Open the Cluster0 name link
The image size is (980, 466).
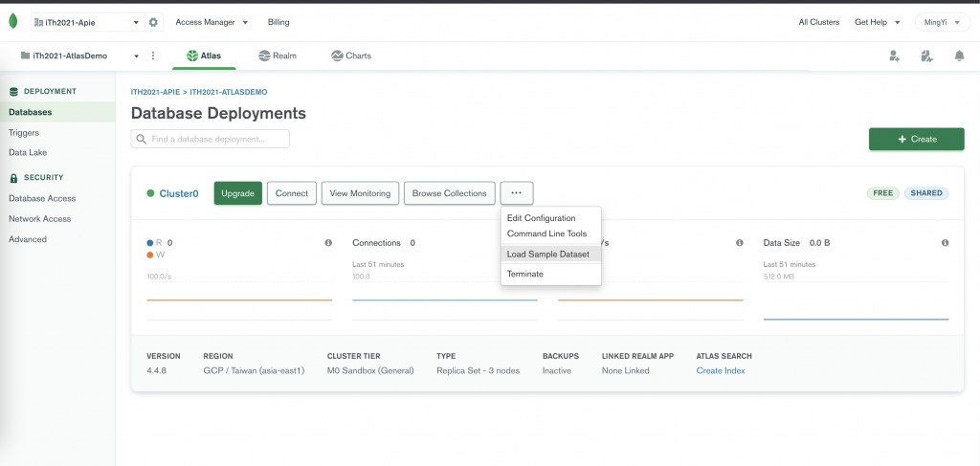coord(179,193)
